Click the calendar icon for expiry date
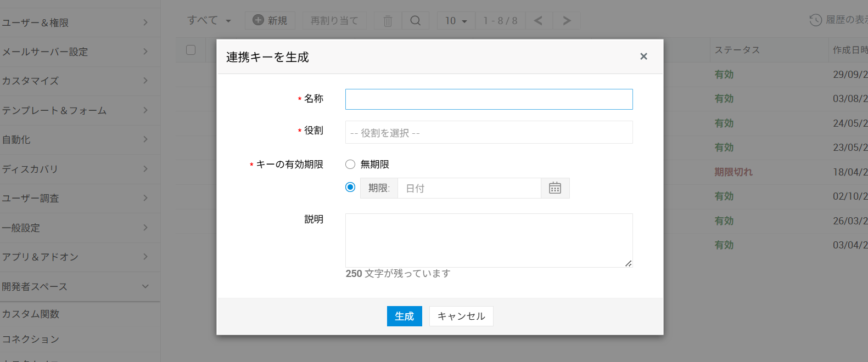The image size is (868, 362). pos(555,188)
